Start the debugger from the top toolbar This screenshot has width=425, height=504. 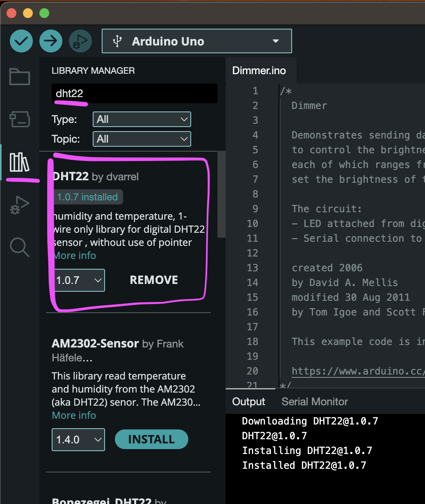[x=80, y=41]
